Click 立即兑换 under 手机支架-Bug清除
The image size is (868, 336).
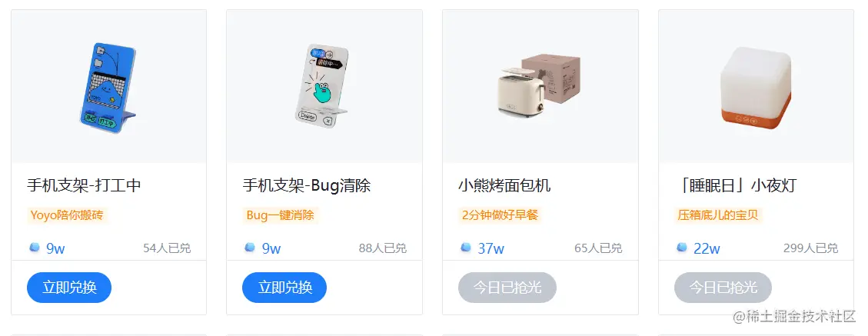pos(284,288)
